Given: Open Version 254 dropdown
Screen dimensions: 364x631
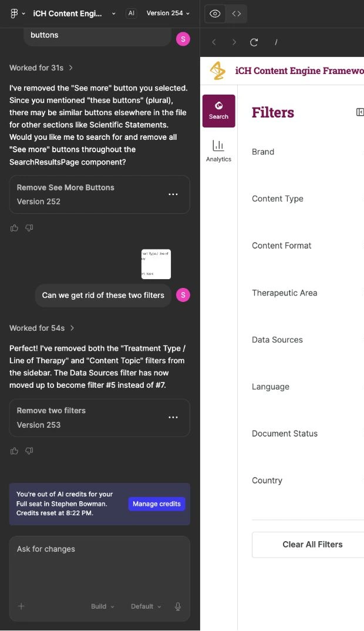Looking at the screenshot, I should [168, 14].
